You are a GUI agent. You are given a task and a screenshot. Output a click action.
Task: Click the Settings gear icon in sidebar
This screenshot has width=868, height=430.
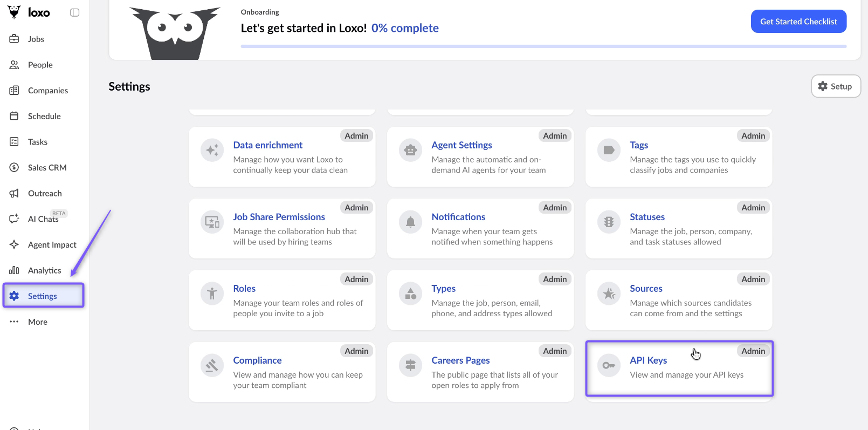point(15,296)
